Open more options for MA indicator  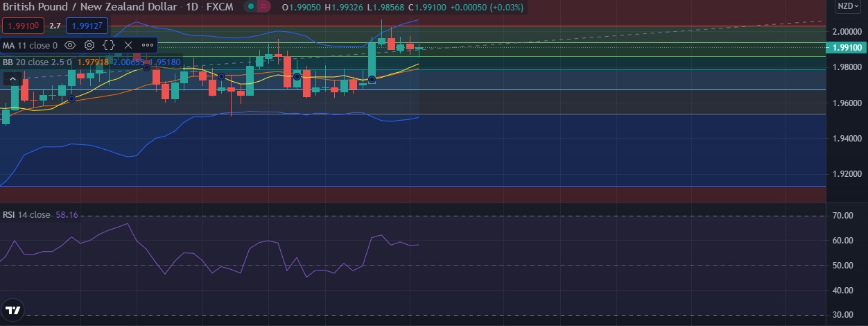pos(146,45)
